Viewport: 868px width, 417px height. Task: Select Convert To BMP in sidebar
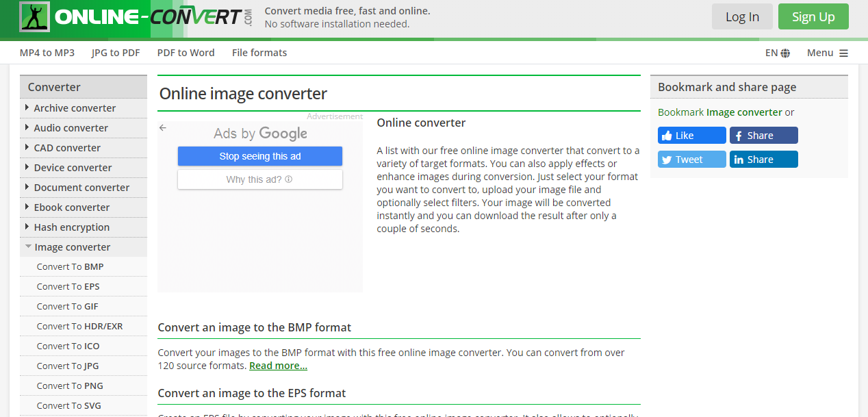[70, 267]
